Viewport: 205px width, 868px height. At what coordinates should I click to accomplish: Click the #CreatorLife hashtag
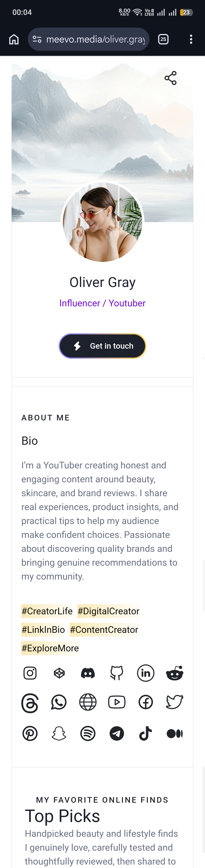pyautogui.click(x=47, y=611)
